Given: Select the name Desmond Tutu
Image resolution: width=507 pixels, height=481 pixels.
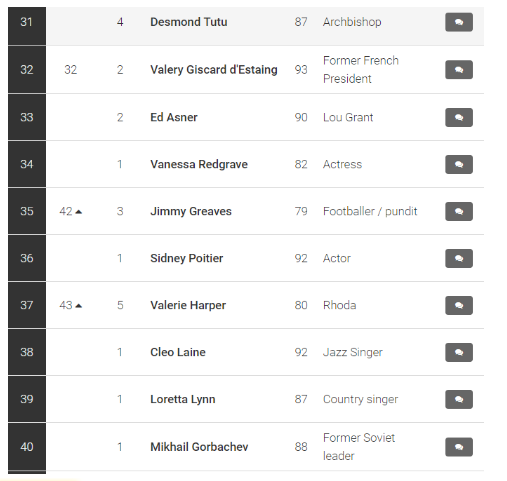Looking at the screenshot, I should pos(189,22).
